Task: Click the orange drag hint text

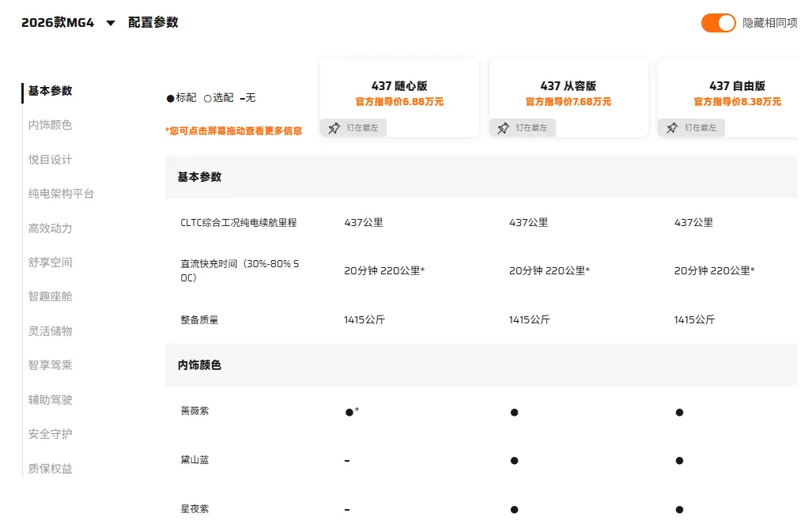Action: coord(233,131)
